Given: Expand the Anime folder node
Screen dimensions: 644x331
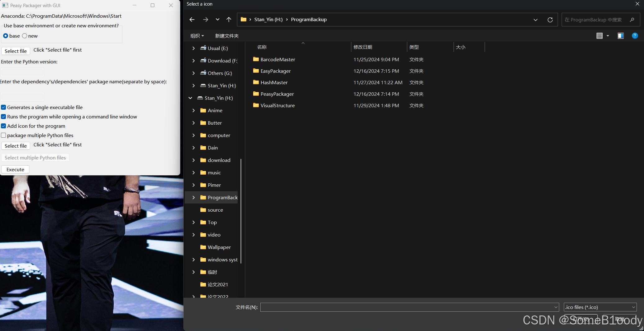Looking at the screenshot, I should click(x=194, y=110).
